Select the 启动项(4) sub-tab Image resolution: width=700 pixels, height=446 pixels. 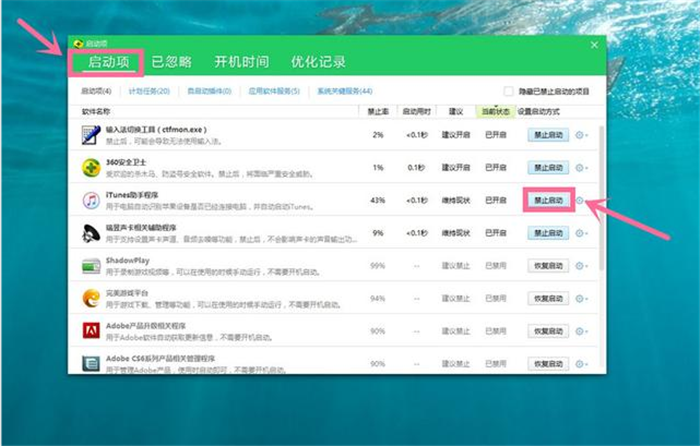(96, 91)
